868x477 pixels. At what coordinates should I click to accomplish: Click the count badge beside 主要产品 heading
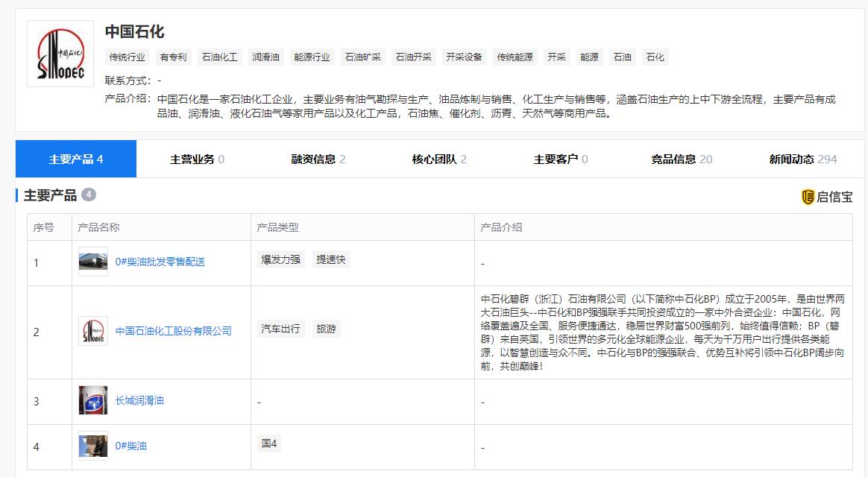coord(89,195)
